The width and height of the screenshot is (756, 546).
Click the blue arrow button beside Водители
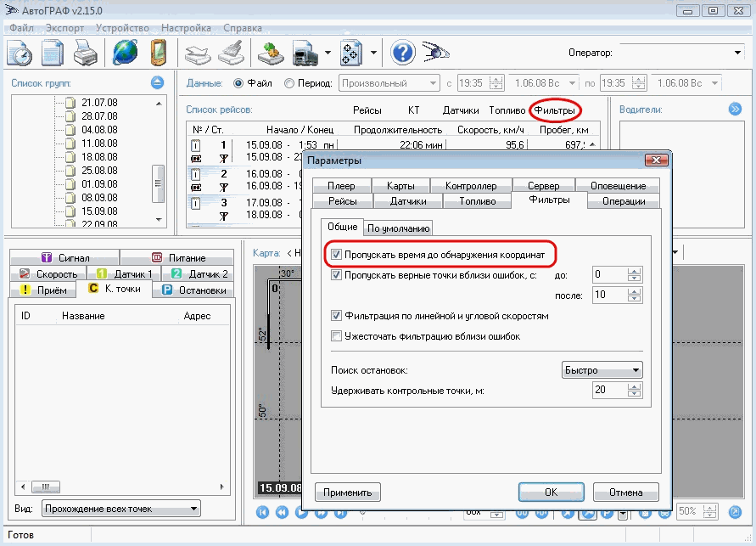pos(735,109)
